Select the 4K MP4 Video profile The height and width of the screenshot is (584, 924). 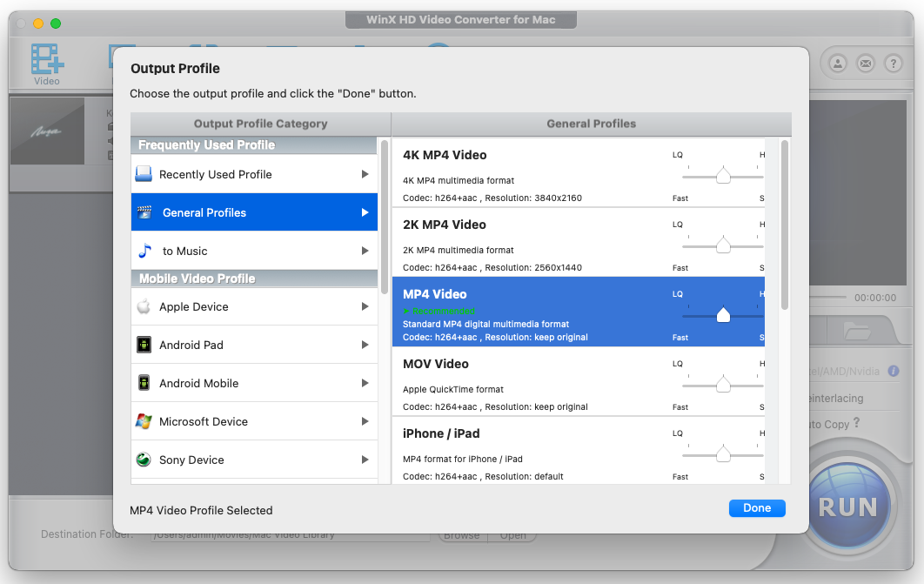tap(522, 172)
